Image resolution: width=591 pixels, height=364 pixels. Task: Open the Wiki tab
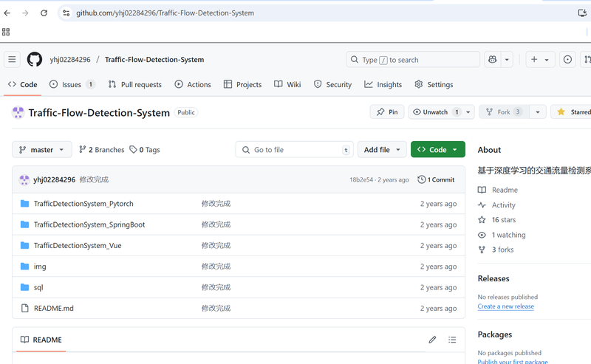287,84
